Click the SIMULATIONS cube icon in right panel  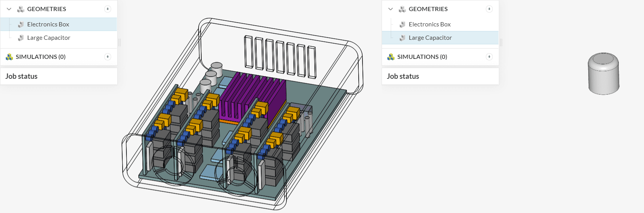click(x=391, y=57)
